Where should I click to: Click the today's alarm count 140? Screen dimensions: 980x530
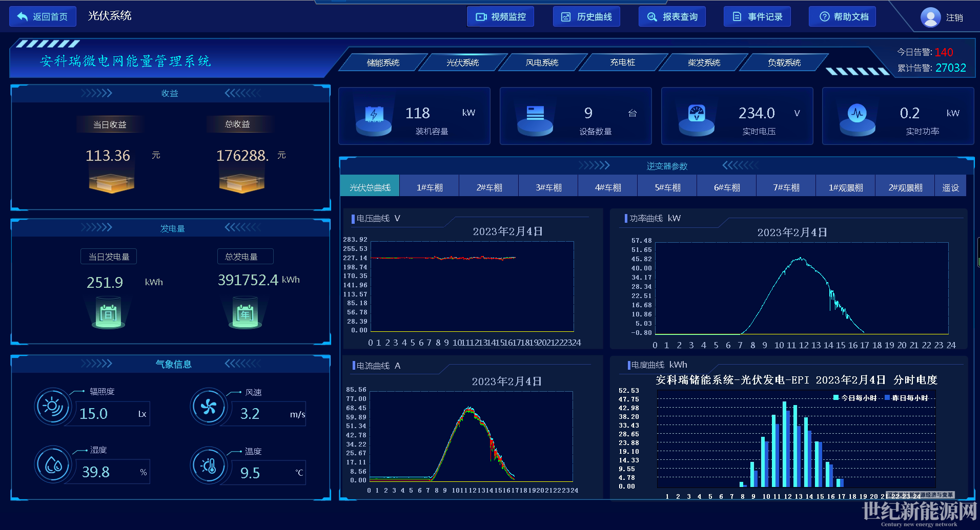click(944, 52)
